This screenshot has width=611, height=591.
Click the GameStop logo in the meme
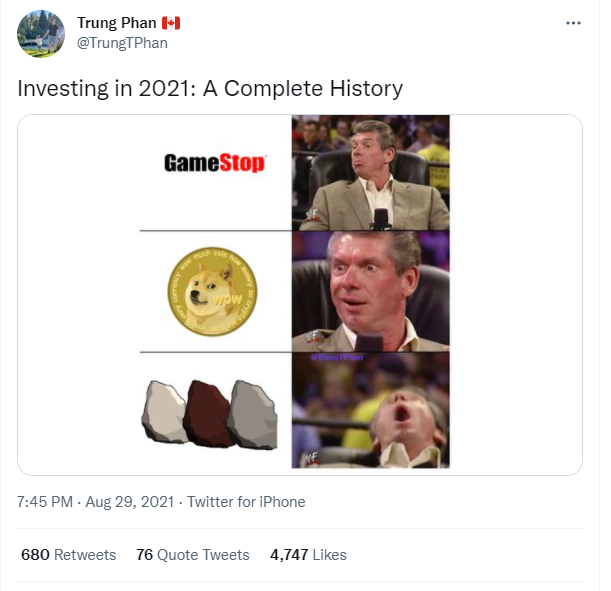coord(214,162)
